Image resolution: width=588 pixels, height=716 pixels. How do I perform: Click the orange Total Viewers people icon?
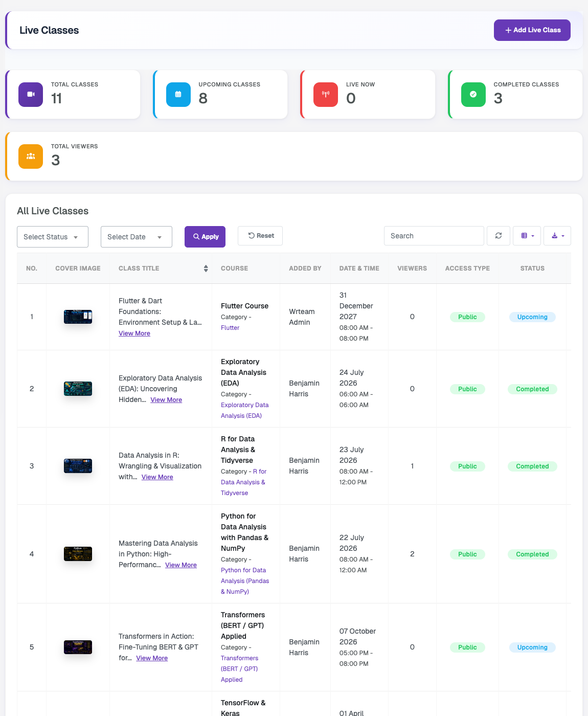pos(31,156)
